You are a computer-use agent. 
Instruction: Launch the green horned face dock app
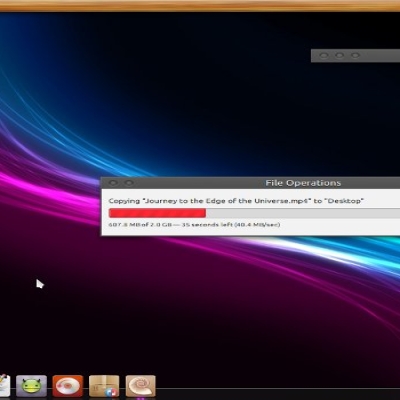[31, 386]
